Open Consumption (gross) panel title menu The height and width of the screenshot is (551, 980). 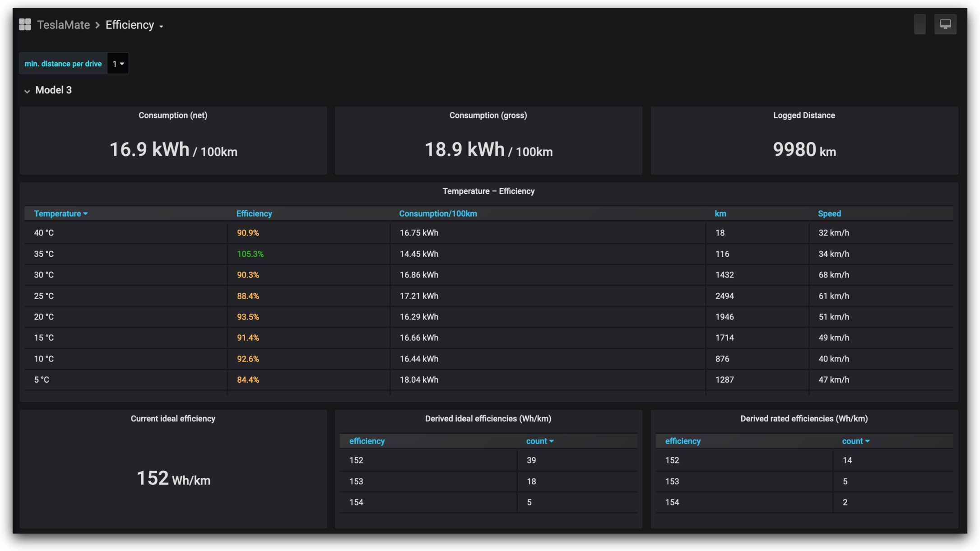click(x=488, y=116)
